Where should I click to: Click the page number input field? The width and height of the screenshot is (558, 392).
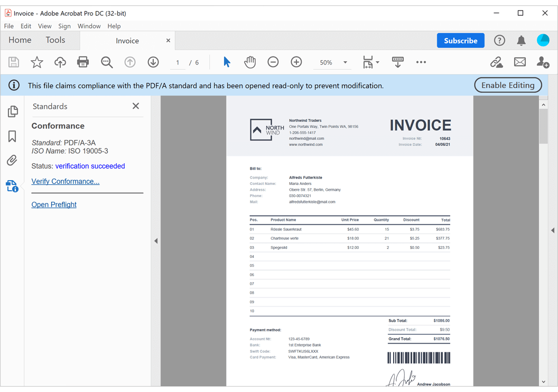178,62
